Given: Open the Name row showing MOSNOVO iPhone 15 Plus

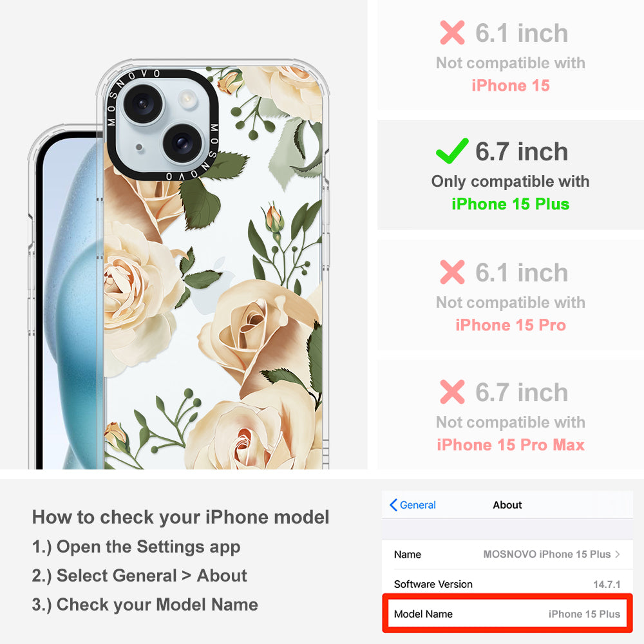Looking at the screenshot, I should pyautogui.click(x=507, y=554).
